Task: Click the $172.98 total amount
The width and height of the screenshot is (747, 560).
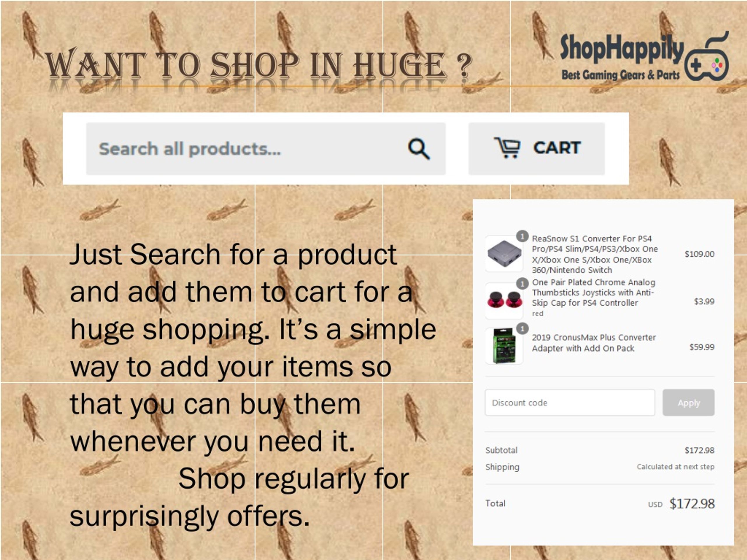Action: pyautogui.click(x=692, y=504)
